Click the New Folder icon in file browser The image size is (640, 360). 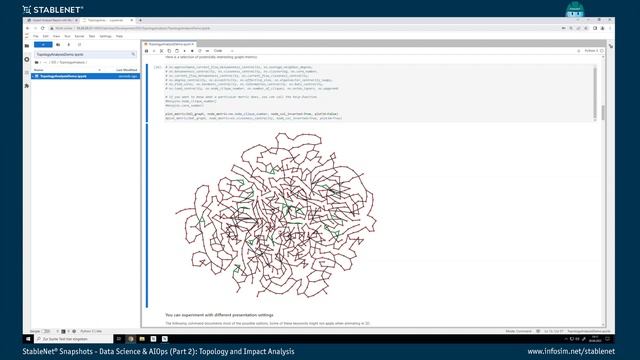click(x=58, y=44)
